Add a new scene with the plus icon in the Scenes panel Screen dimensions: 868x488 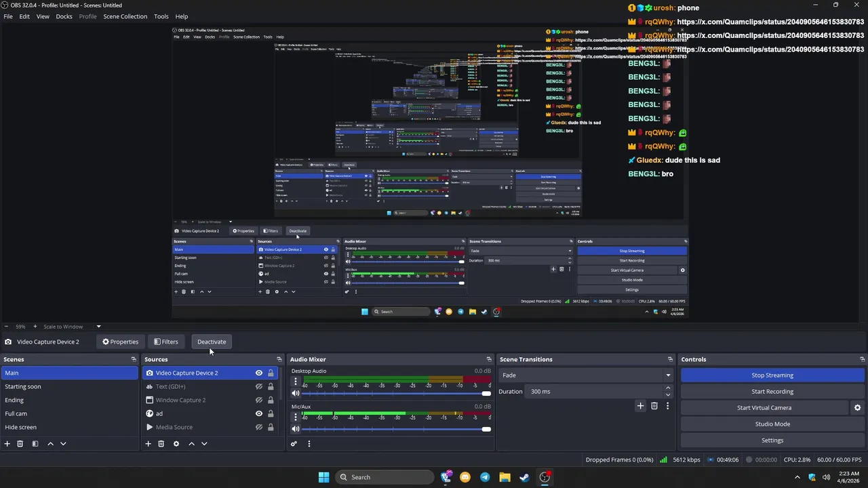coord(7,444)
